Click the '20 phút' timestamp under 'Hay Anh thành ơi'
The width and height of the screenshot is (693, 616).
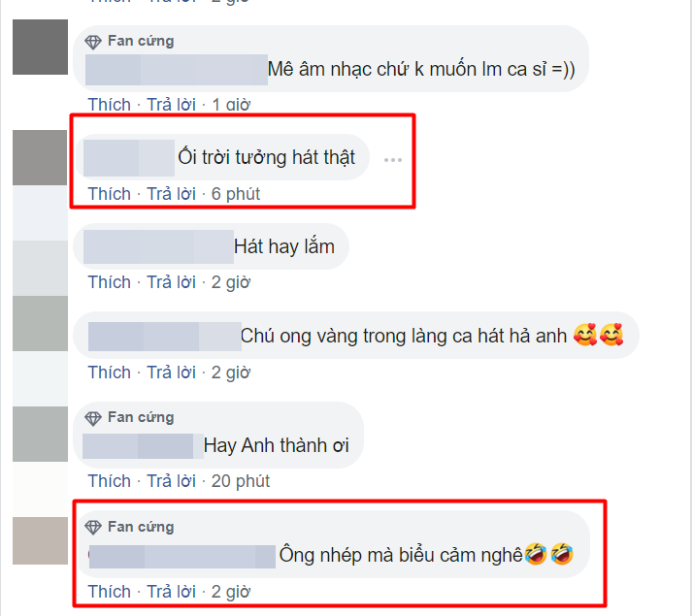(x=240, y=481)
